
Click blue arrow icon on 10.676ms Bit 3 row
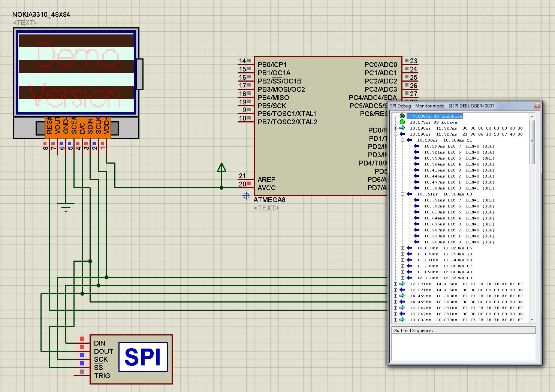(x=416, y=224)
